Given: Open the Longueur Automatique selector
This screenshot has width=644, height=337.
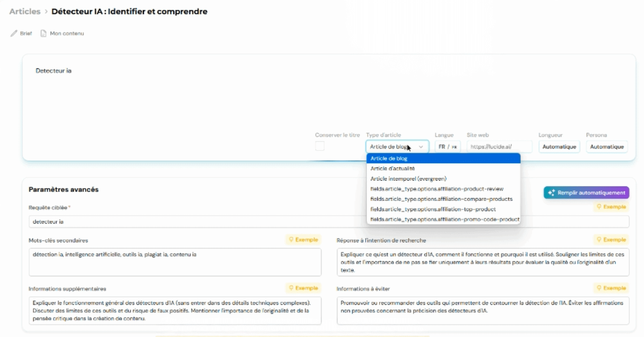Looking at the screenshot, I should (559, 147).
